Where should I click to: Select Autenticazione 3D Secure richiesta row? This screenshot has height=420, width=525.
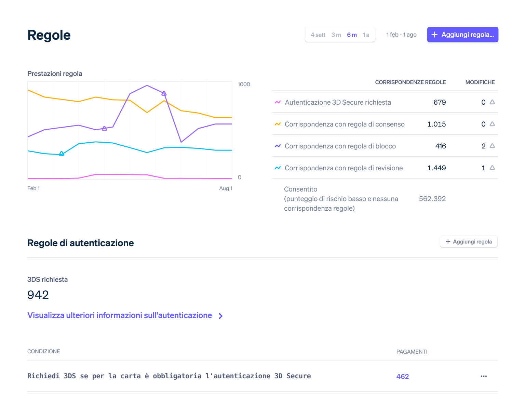click(x=385, y=102)
